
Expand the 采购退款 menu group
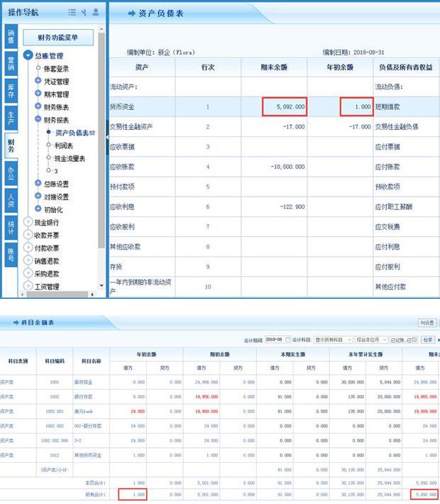[28, 273]
